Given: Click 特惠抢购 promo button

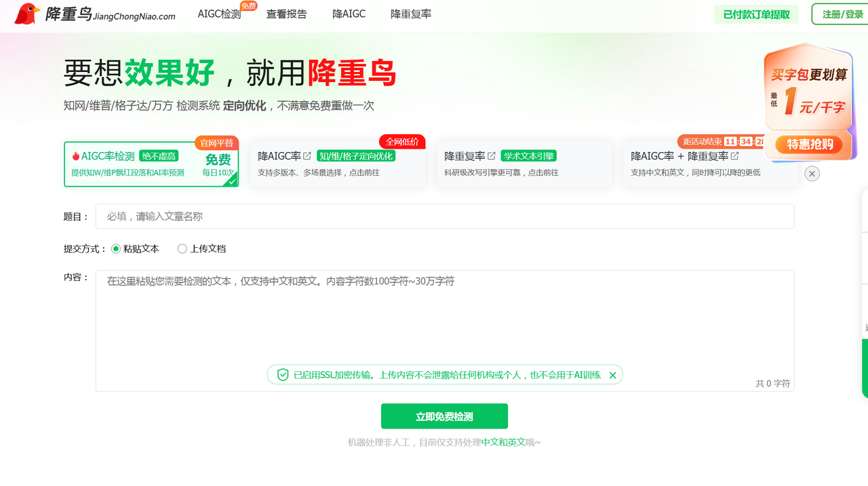Looking at the screenshot, I should 808,144.
